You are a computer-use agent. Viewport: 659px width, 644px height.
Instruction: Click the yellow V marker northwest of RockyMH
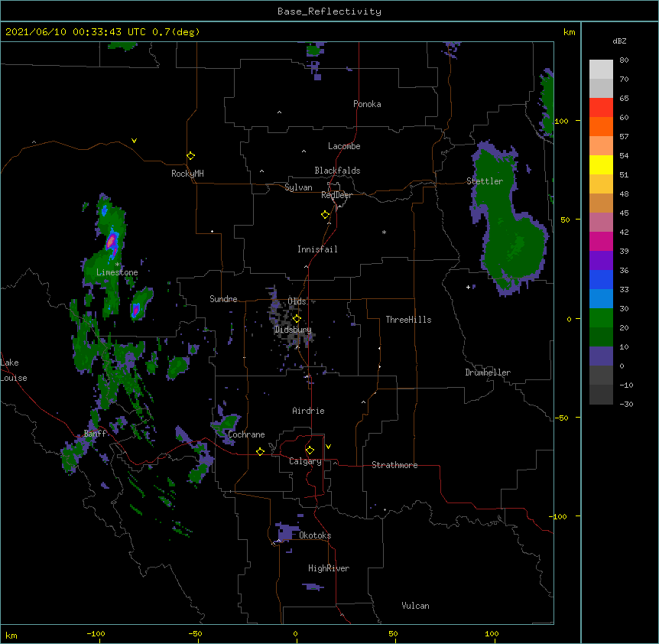click(134, 141)
